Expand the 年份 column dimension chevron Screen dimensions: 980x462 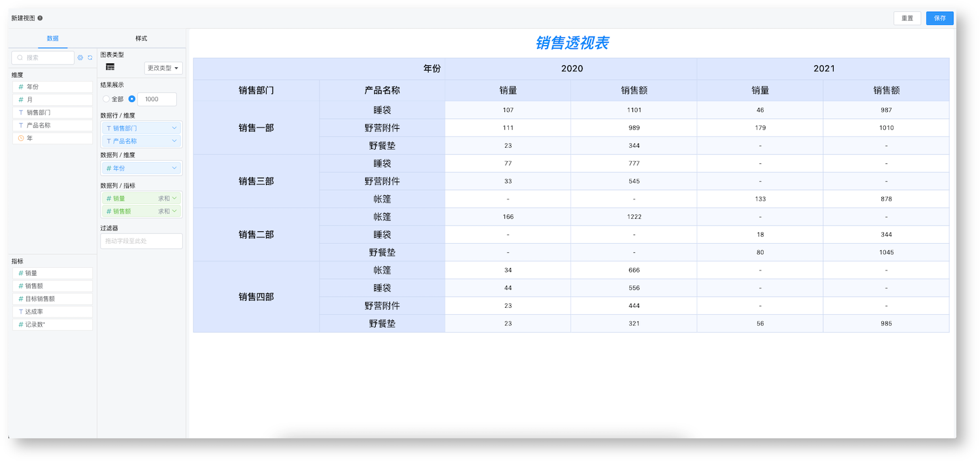[174, 168]
